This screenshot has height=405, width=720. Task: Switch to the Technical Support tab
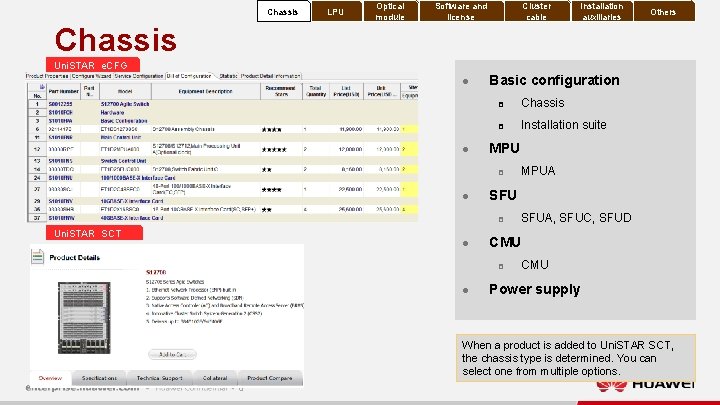(x=159, y=378)
